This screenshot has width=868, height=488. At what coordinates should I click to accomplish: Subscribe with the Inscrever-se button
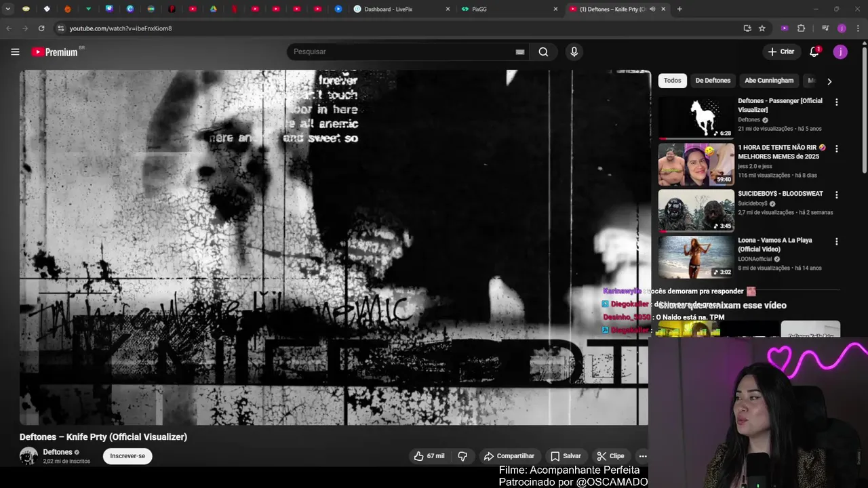click(127, 456)
